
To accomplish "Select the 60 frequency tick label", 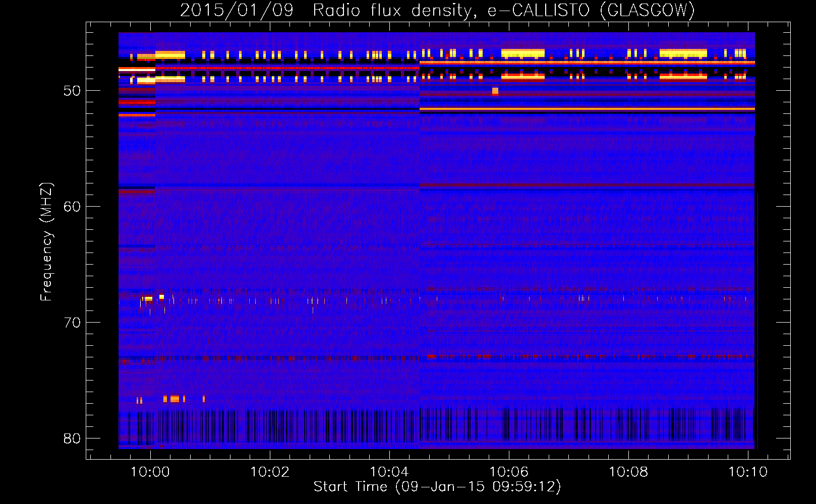I will point(72,207).
